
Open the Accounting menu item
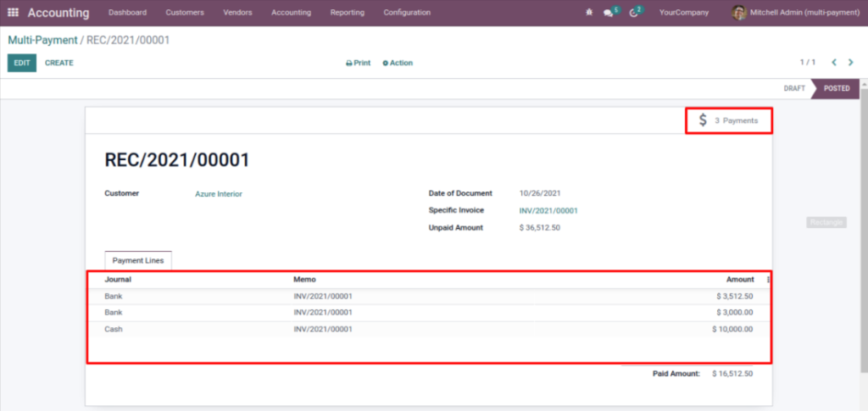(x=292, y=12)
